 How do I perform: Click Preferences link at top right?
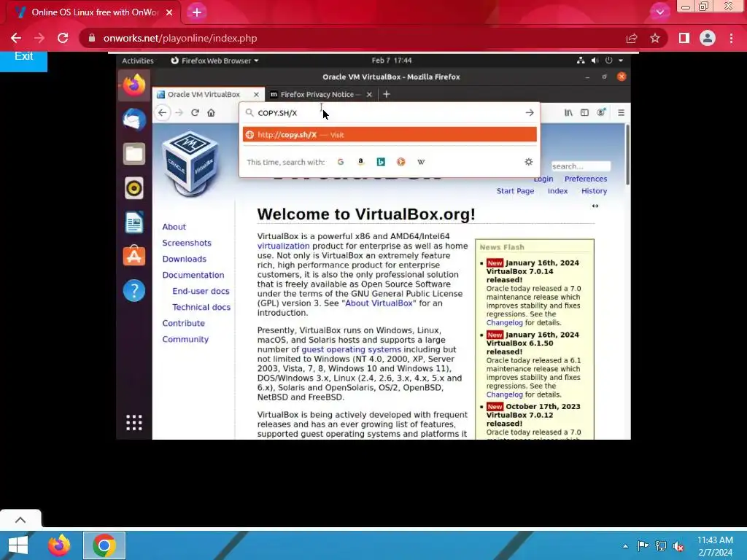click(x=586, y=179)
